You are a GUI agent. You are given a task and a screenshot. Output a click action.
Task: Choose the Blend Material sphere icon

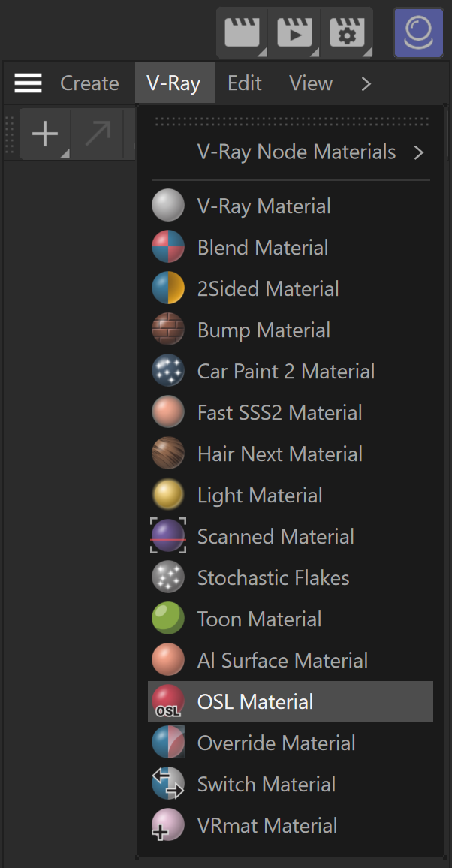(x=168, y=247)
